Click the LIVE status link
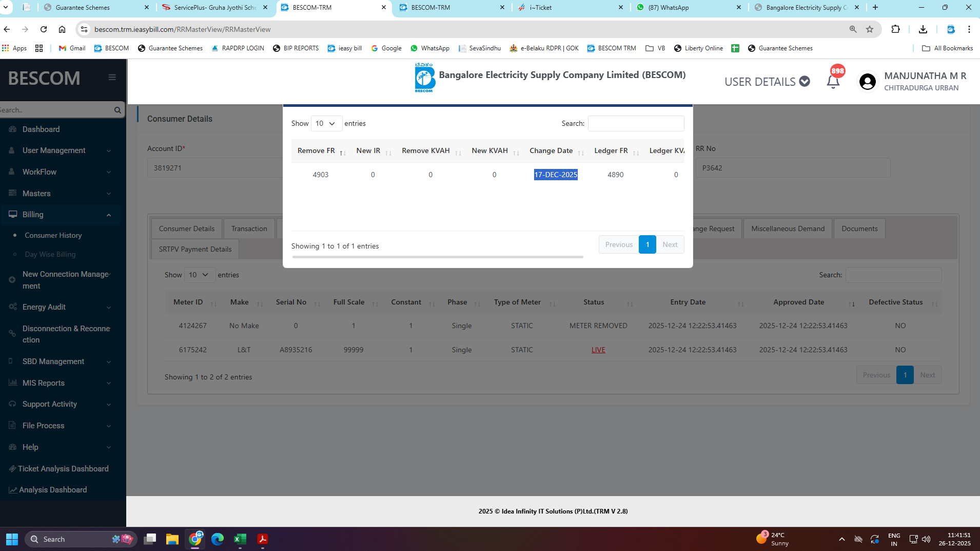This screenshot has width=980, height=551. 598,350
